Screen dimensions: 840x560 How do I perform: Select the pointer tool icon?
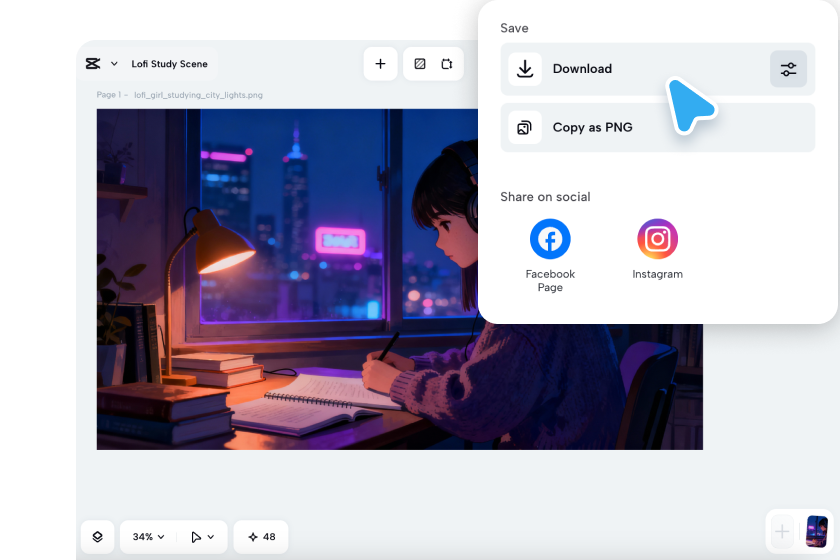(196, 536)
